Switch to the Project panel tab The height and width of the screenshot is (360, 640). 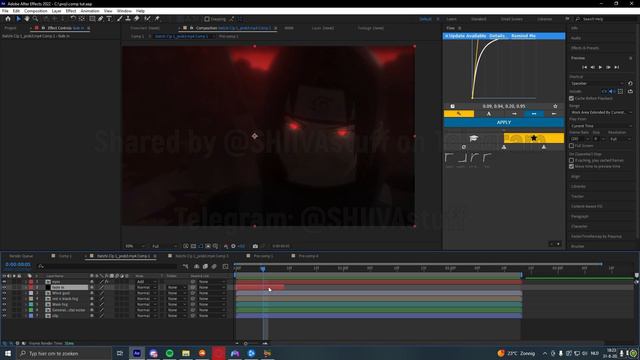pyautogui.click(x=10, y=28)
